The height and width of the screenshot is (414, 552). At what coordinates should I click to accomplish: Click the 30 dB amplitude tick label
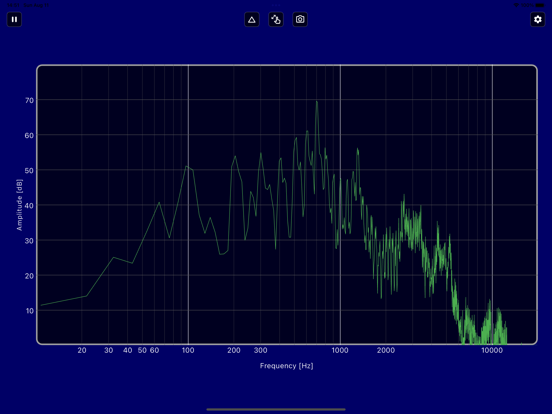pyautogui.click(x=29, y=241)
